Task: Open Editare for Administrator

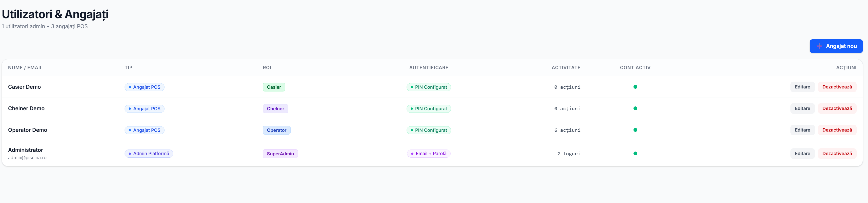Action: coord(802,153)
